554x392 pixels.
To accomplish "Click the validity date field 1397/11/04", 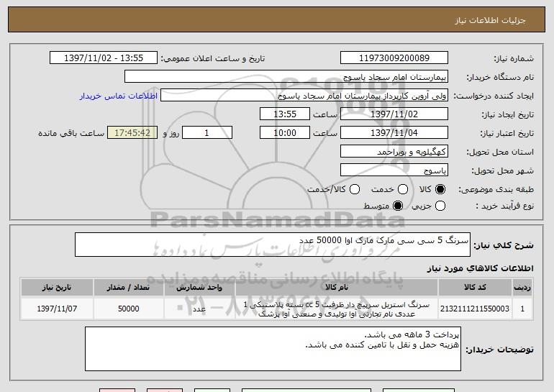I will click(x=394, y=133).
